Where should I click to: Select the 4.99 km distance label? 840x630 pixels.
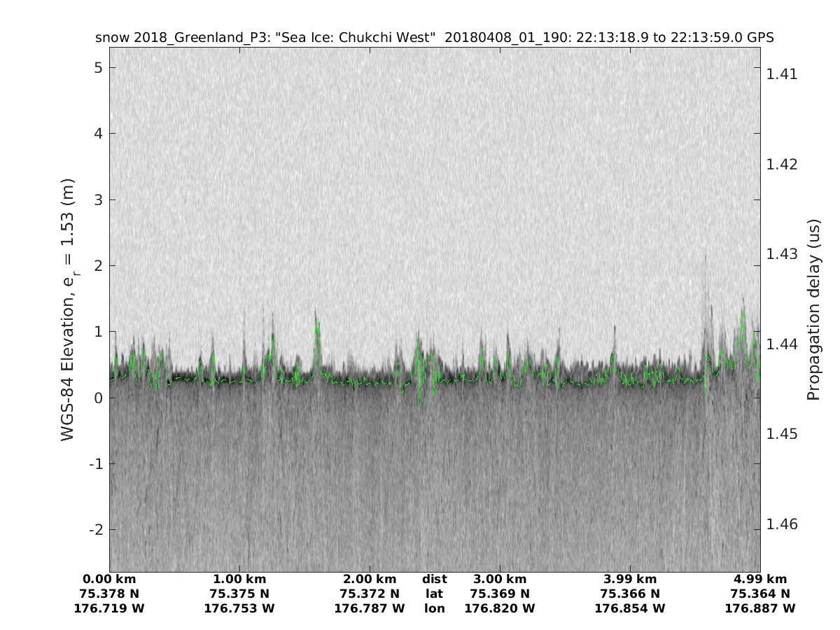click(760, 579)
